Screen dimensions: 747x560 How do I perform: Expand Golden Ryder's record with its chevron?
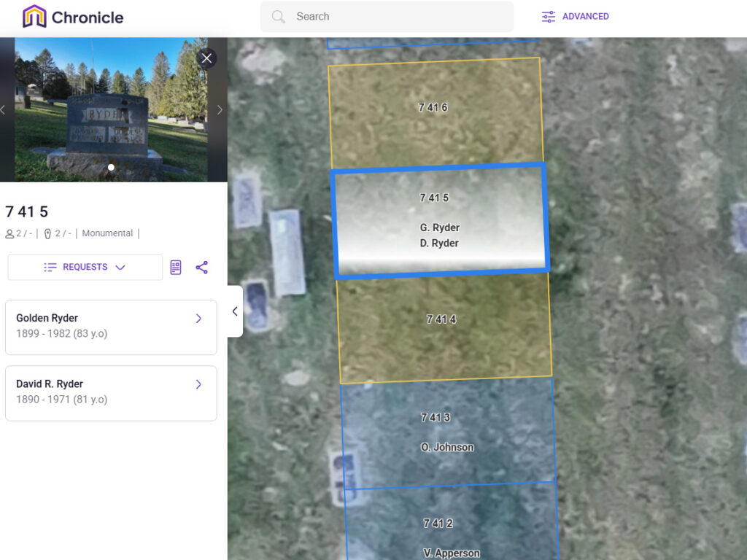click(198, 319)
